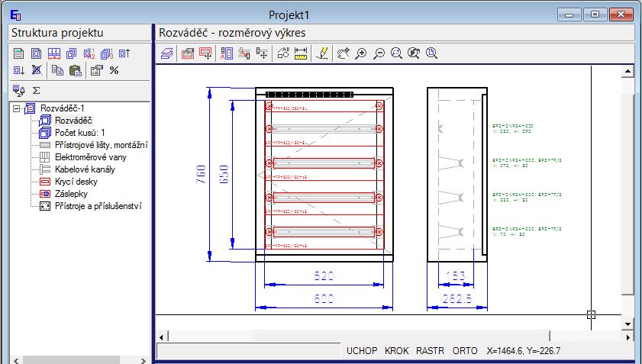The height and width of the screenshot is (364, 642).
Task: Open properties icon in structure toolbar
Action: coord(96,70)
